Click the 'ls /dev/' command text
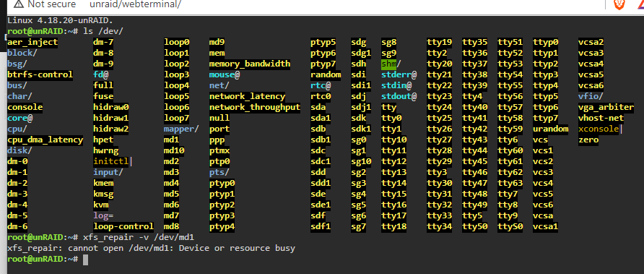Viewport: 644px width, 274px height. click(103, 31)
